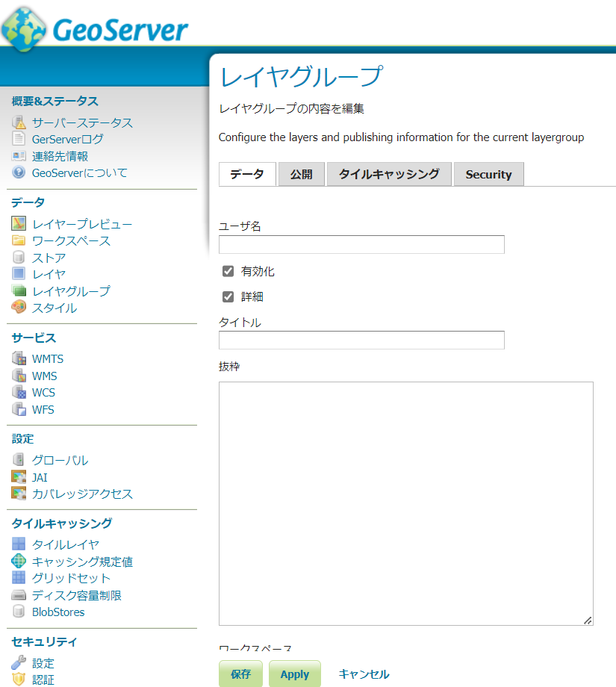Click the WMS service icon
616x687 pixels.
tap(19, 376)
